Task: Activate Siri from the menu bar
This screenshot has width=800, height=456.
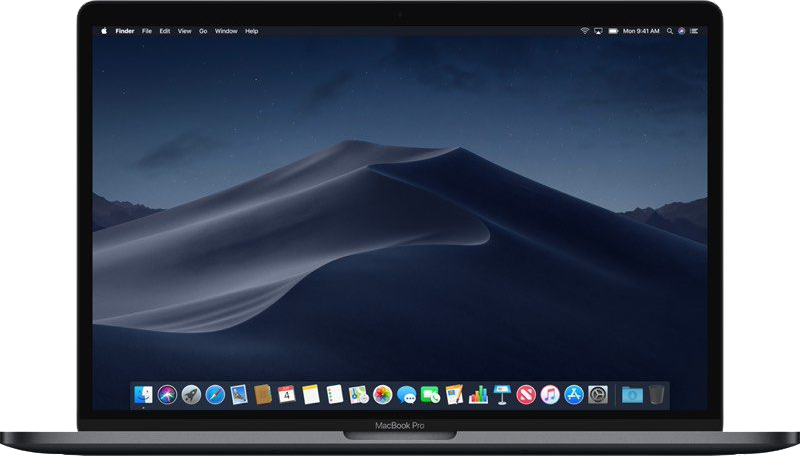Action: [x=682, y=31]
